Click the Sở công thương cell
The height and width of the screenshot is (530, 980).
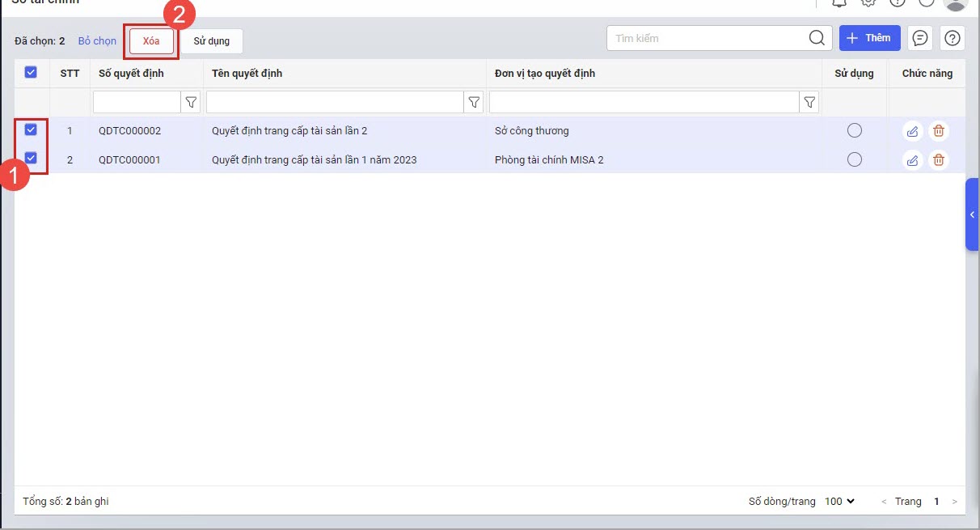click(x=532, y=131)
